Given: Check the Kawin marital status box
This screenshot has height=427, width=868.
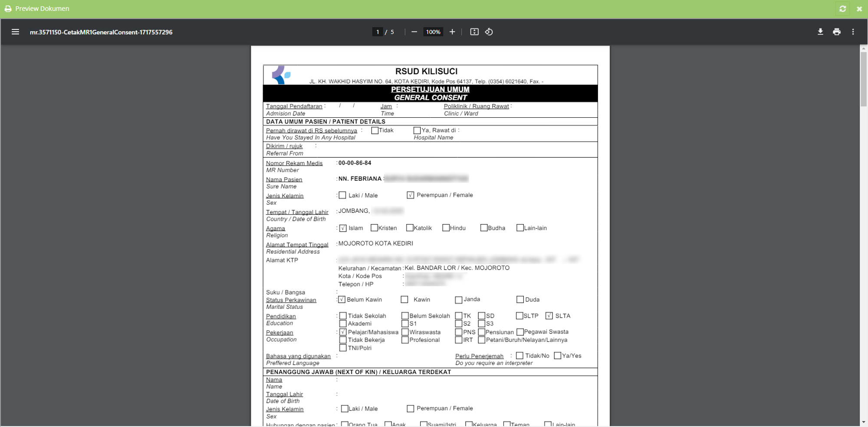Looking at the screenshot, I should click(404, 300).
